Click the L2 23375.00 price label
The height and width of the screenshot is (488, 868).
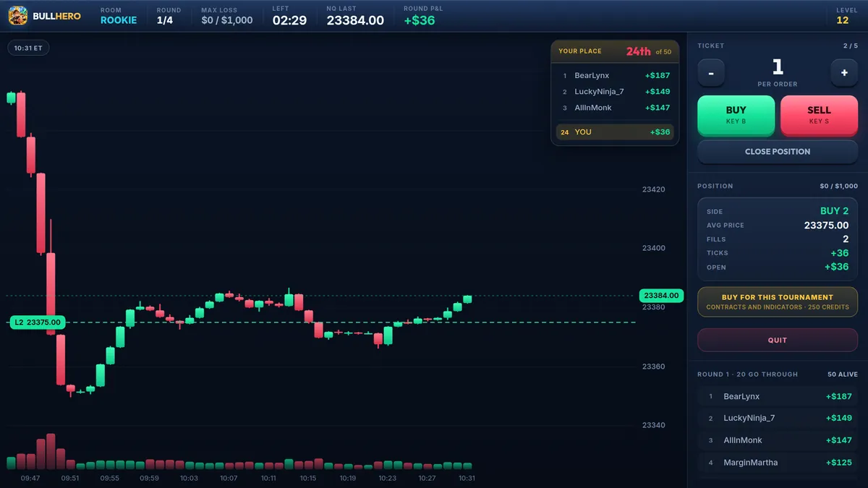point(37,322)
